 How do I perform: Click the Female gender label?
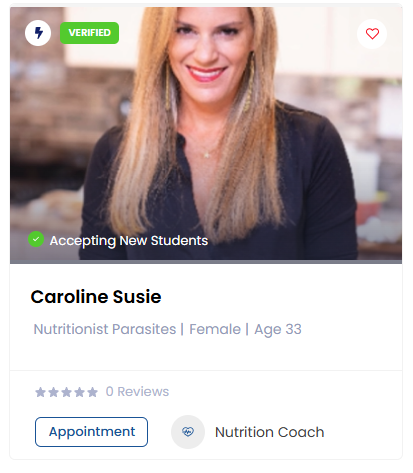point(215,329)
